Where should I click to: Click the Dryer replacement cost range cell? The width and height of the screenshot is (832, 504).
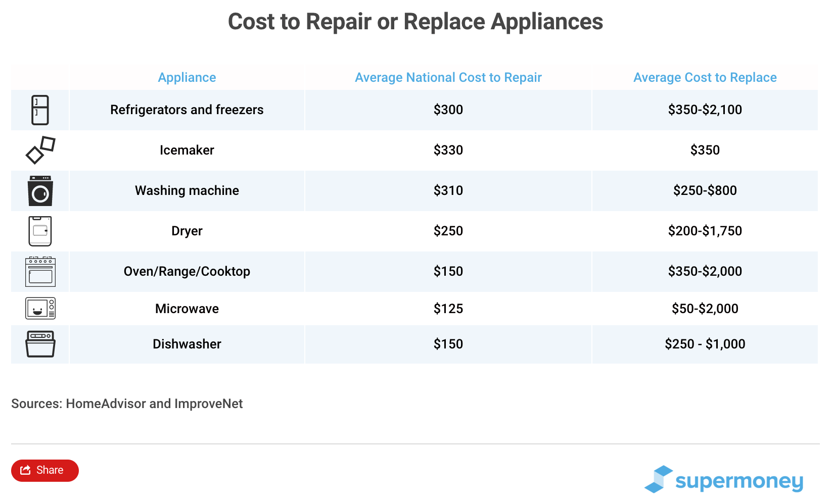705,231
